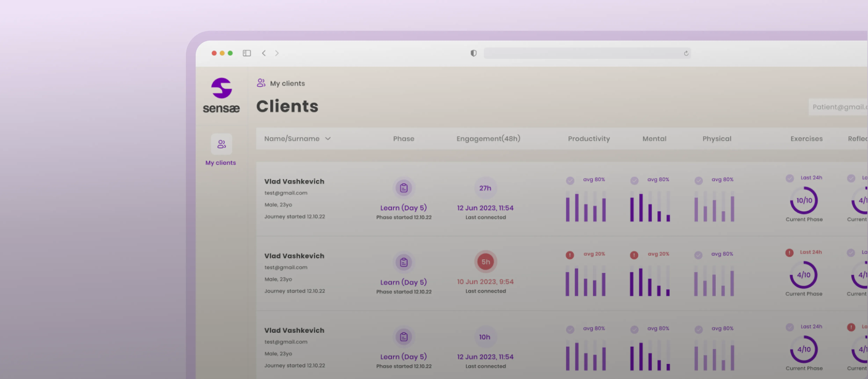Click the phase clipboard icon in second row

point(404,262)
